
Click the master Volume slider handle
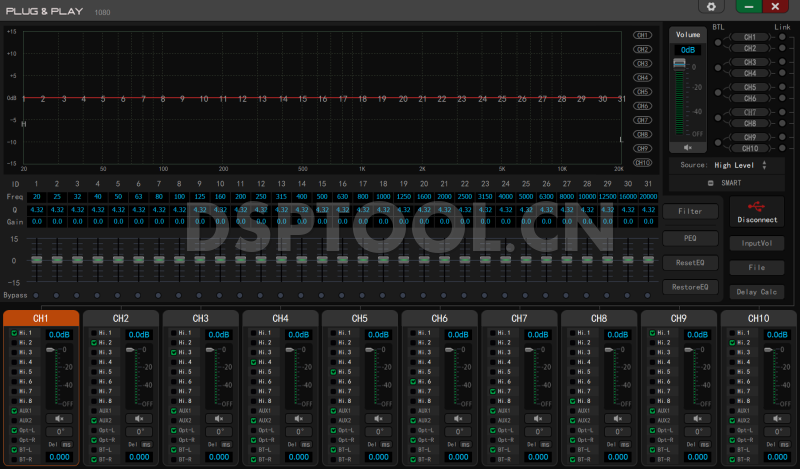pos(680,64)
